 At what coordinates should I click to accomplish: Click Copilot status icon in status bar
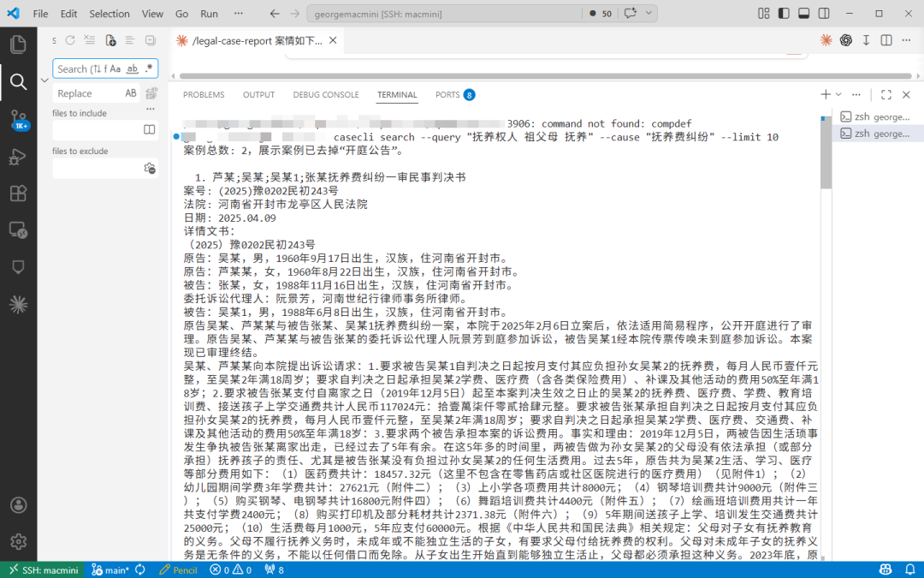tap(885, 569)
